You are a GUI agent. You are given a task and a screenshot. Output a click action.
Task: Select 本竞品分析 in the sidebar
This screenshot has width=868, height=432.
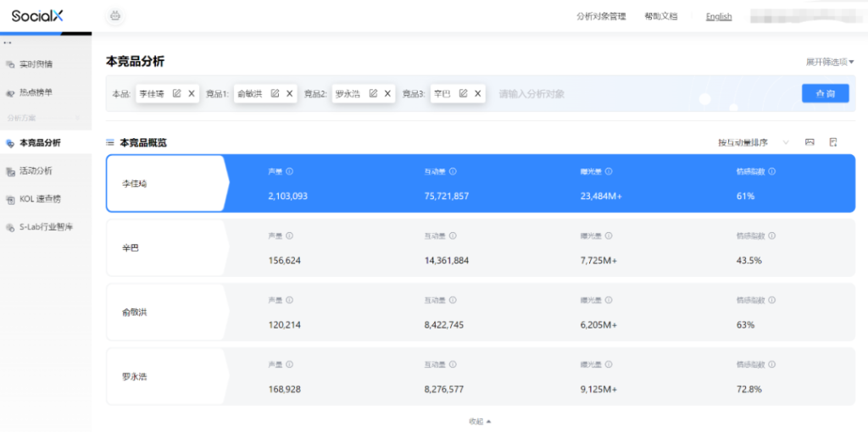pos(40,142)
